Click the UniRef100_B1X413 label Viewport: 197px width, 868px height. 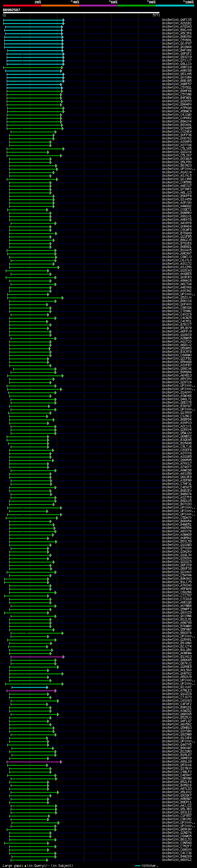pyautogui.click(x=177, y=657)
